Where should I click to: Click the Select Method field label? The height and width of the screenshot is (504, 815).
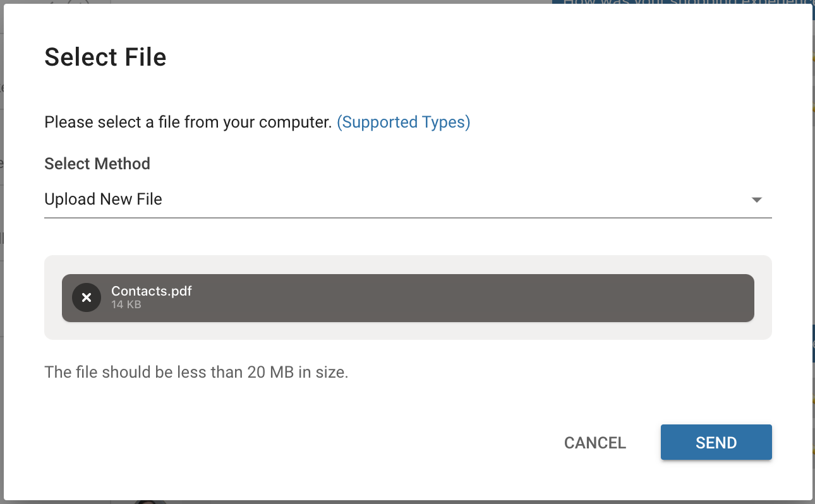pos(97,164)
